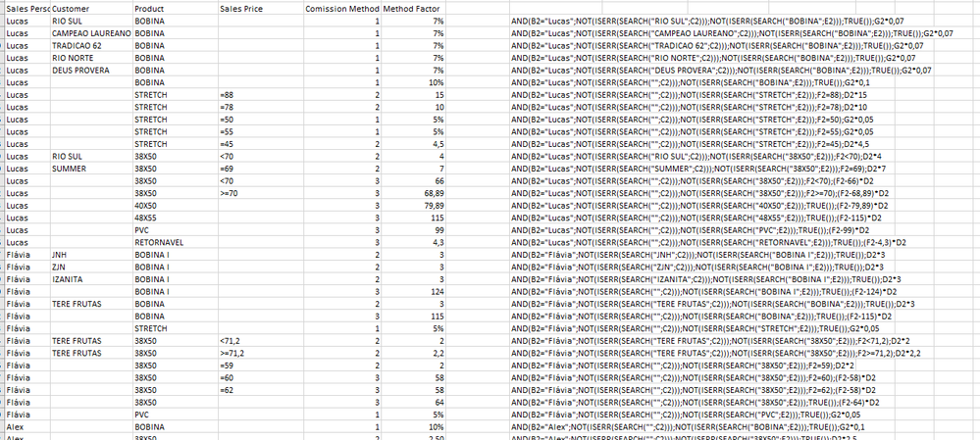
Task: Select the PVC product cell in Lucas row
Action: [176, 230]
